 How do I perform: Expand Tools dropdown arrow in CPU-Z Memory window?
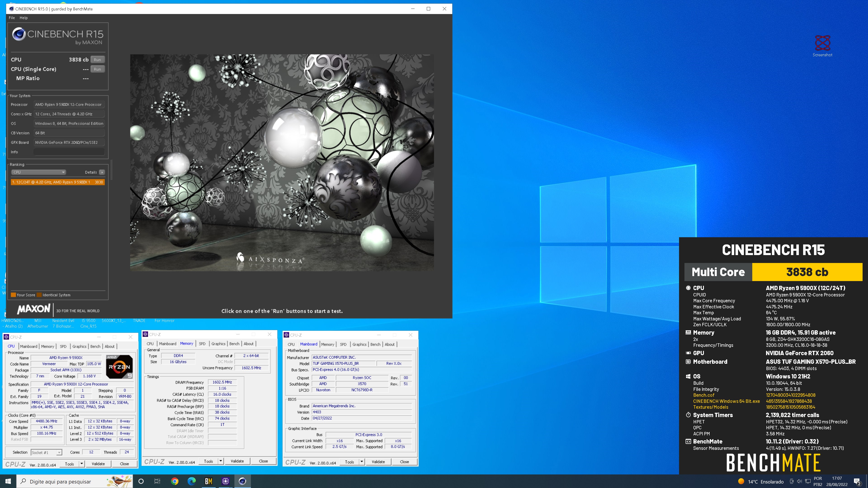click(221, 461)
